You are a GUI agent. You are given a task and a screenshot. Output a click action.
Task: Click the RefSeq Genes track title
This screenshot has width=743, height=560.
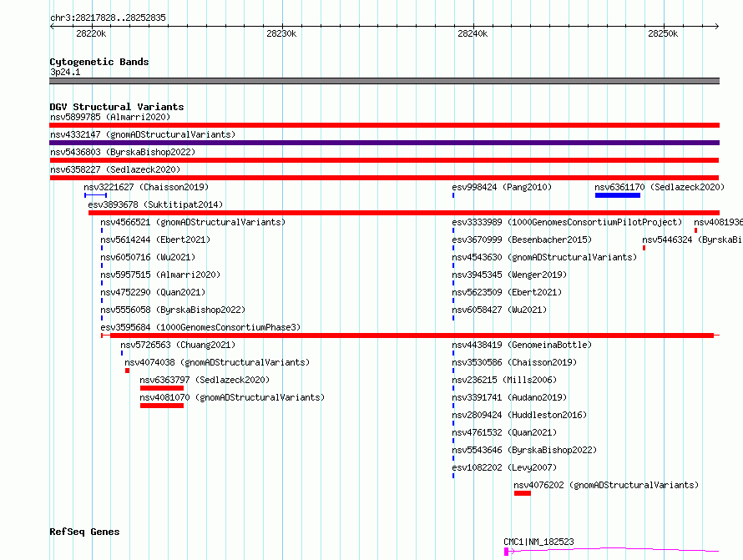click(84, 532)
